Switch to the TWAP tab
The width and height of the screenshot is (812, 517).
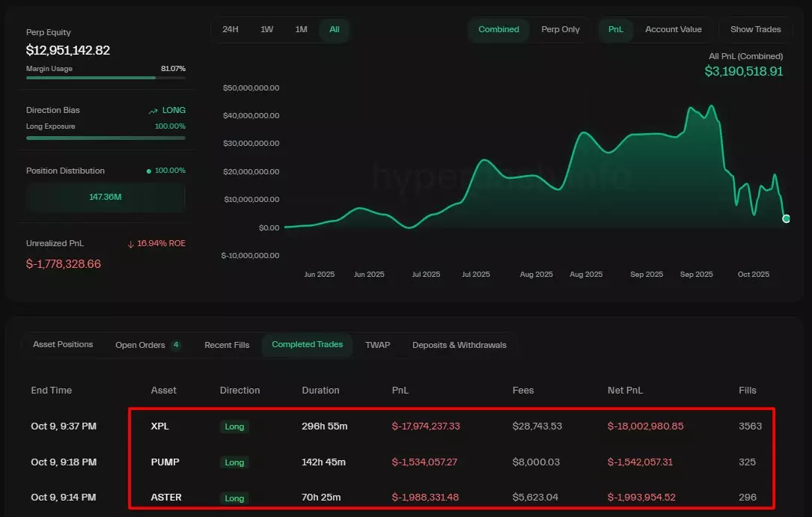377,345
